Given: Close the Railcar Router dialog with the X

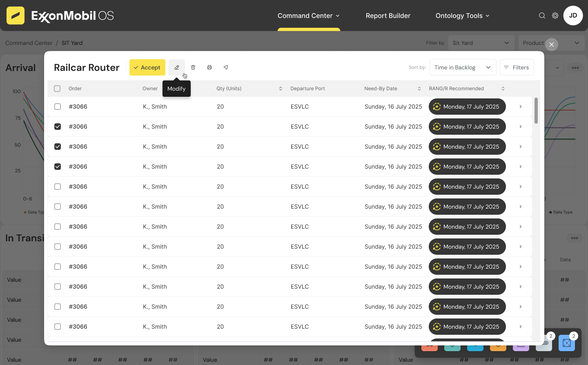Looking at the screenshot, I should (x=552, y=45).
